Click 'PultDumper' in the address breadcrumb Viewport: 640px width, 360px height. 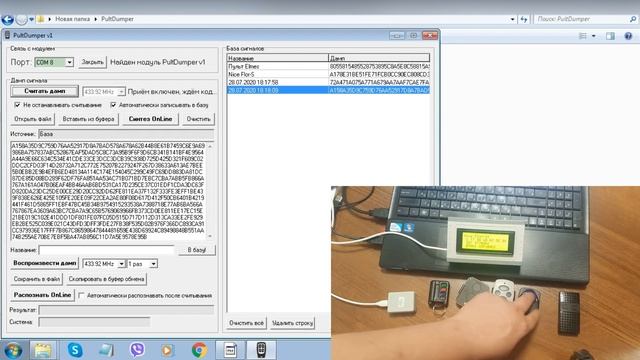click(x=117, y=19)
